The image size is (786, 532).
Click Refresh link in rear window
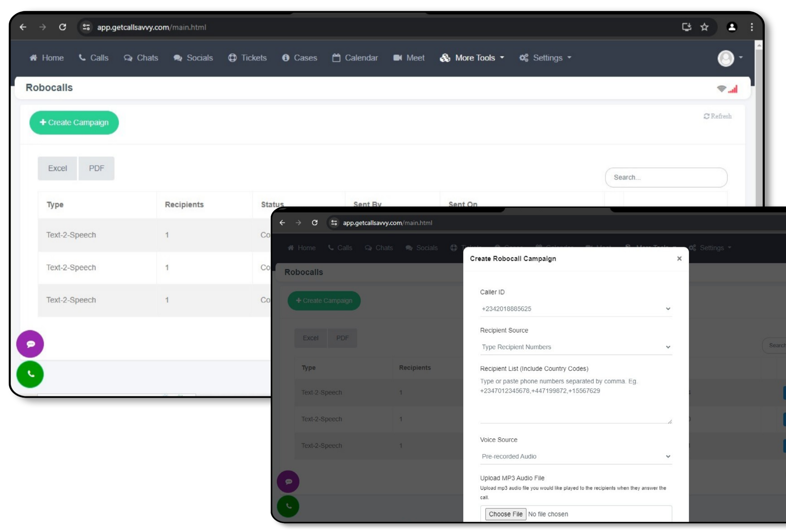tap(717, 116)
